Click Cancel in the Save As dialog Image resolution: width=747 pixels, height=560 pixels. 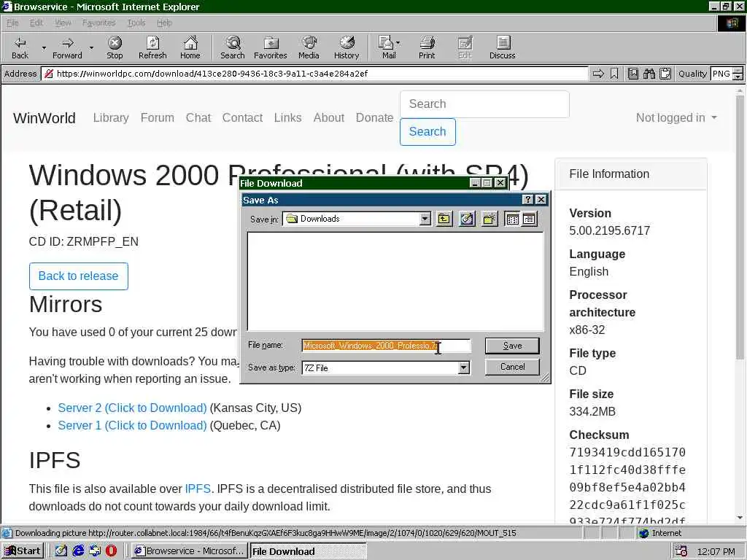(512, 367)
